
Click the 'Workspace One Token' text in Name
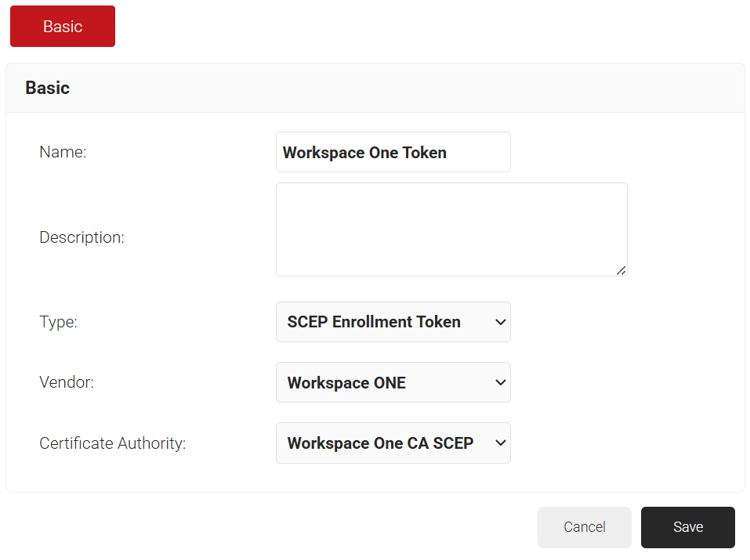(x=364, y=153)
